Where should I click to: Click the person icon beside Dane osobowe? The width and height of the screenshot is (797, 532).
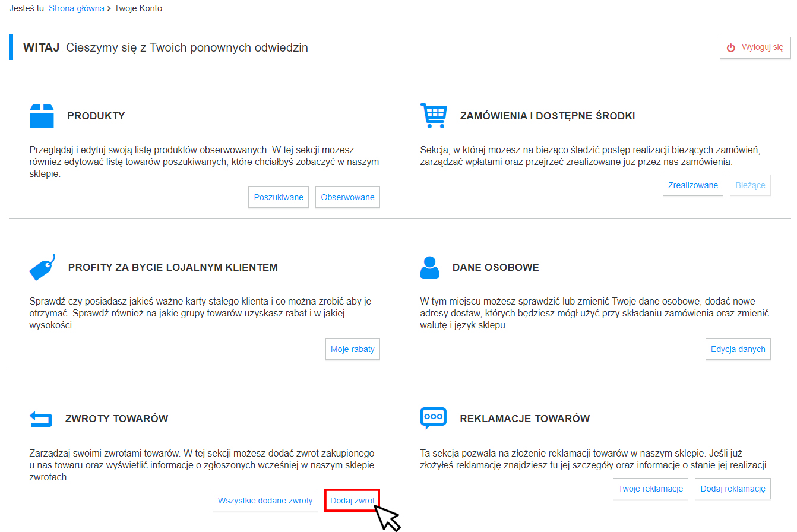[x=429, y=268]
